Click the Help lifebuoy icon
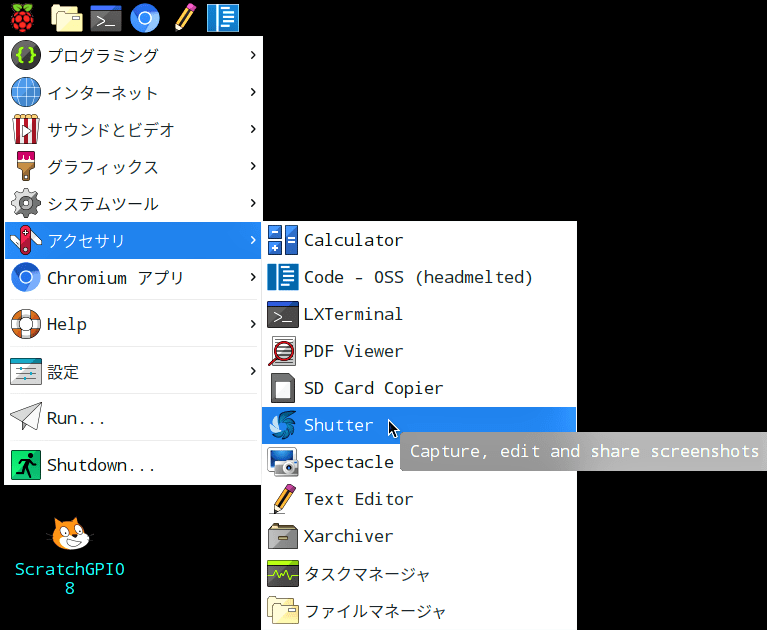The image size is (767, 630). tap(26, 324)
